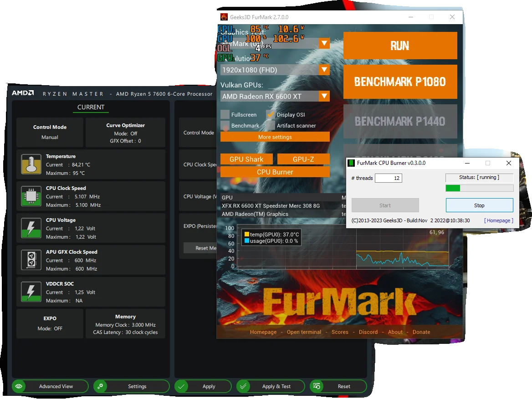Toggle the Fullscreen checkbox in FurMark

[x=225, y=115]
